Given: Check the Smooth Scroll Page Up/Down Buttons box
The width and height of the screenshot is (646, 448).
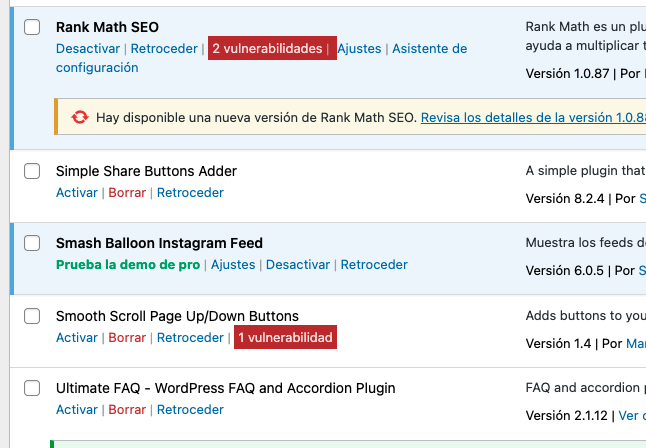Looking at the screenshot, I should coord(32,316).
